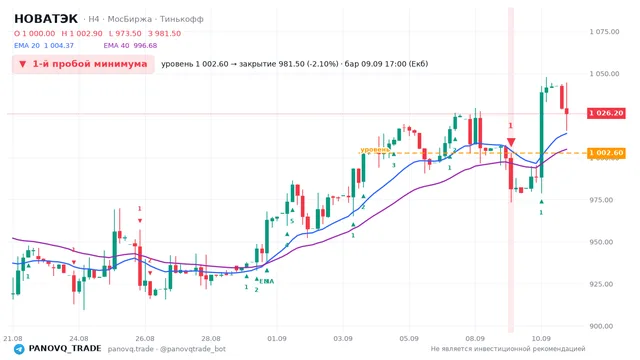Click the Telegram icon beside PANOVQ_TRADE
Viewport: 640px width, 360px height.
coord(19,349)
